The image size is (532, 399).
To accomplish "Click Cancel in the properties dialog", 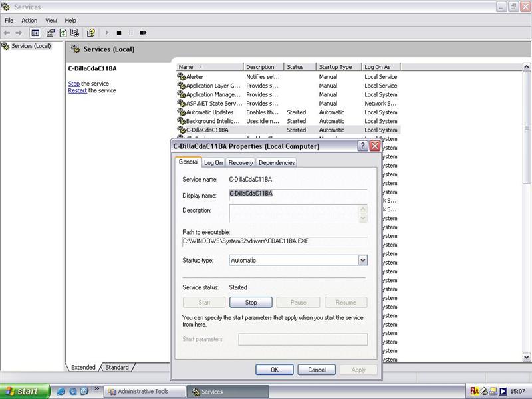I will tap(317, 370).
